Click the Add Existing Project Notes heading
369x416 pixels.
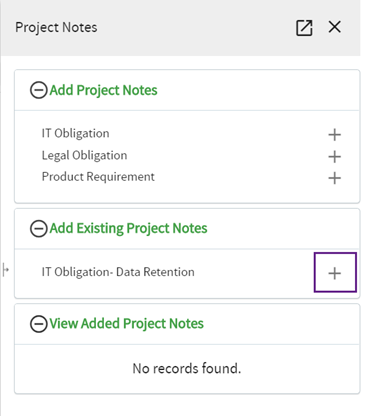tap(128, 229)
